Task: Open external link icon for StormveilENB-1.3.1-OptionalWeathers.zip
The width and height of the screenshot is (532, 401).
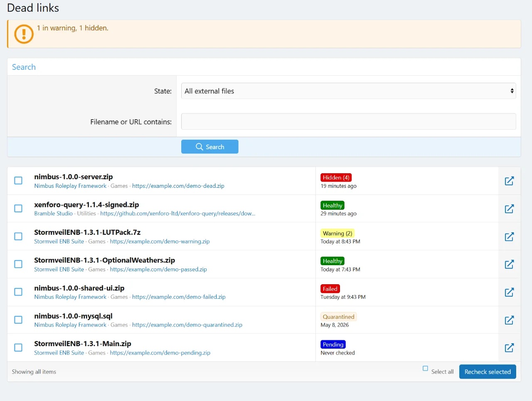Action: [509, 264]
